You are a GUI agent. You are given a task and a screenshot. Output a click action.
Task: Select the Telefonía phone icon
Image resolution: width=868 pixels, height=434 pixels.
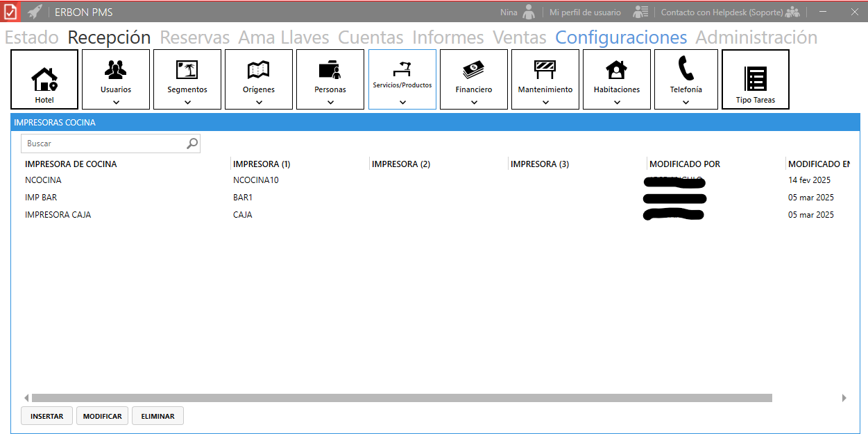click(x=686, y=69)
